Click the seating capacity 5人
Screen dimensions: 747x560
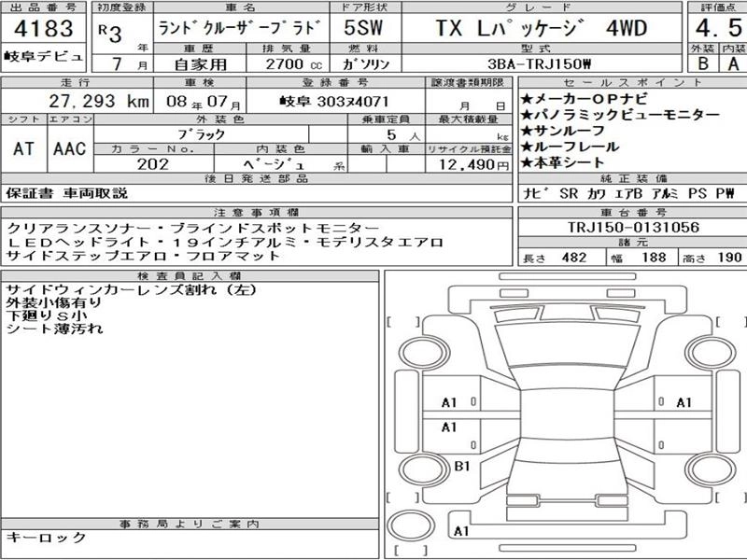click(403, 135)
